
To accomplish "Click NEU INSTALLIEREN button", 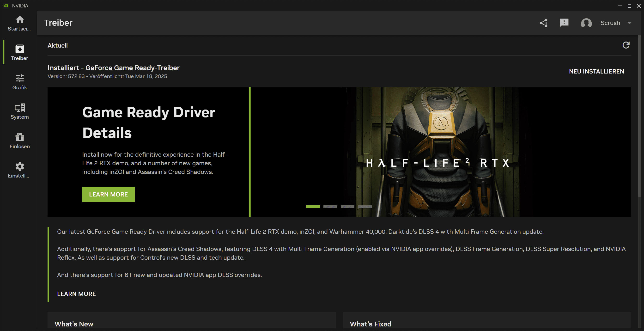I will 596,71.
